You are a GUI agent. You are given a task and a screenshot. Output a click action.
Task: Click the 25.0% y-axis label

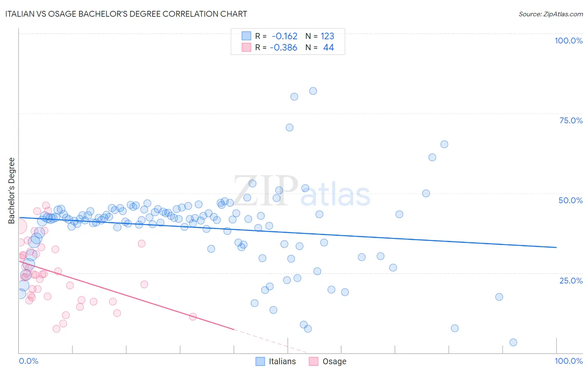click(x=571, y=280)
